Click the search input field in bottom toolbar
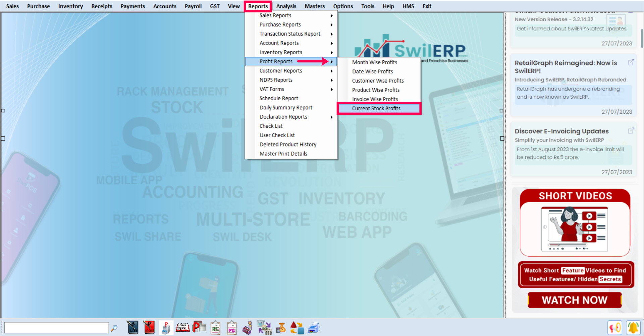 [56, 328]
